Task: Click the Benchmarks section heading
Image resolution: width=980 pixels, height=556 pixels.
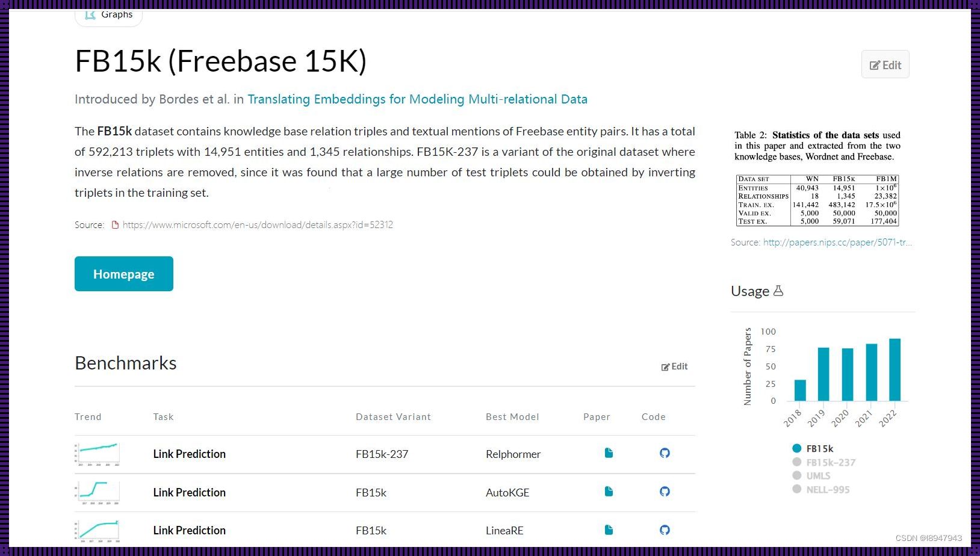Action: pyautogui.click(x=126, y=363)
